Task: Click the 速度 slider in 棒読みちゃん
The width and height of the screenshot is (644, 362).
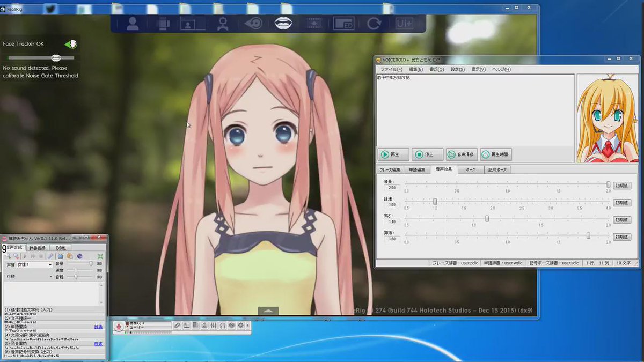Action: tap(79, 270)
